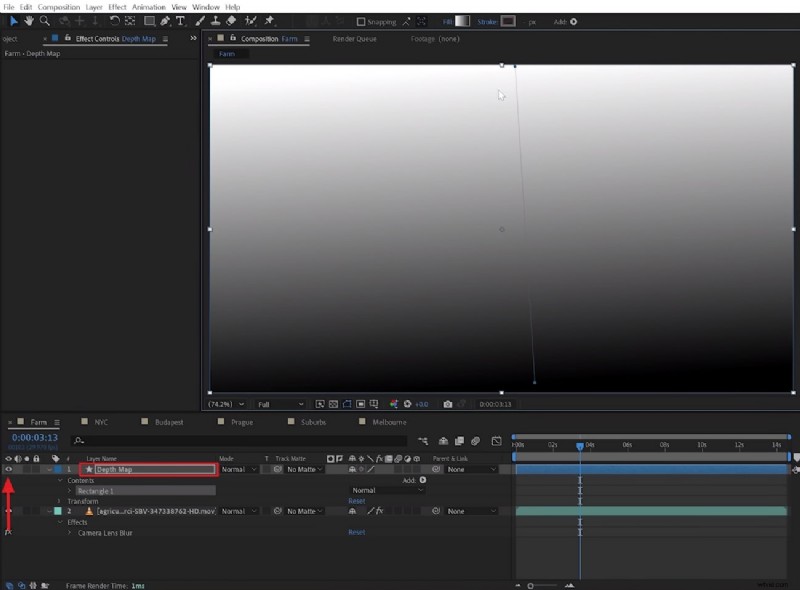Toggle visibility of the agriculture footage layer
The width and height of the screenshot is (800, 590).
coord(8,511)
